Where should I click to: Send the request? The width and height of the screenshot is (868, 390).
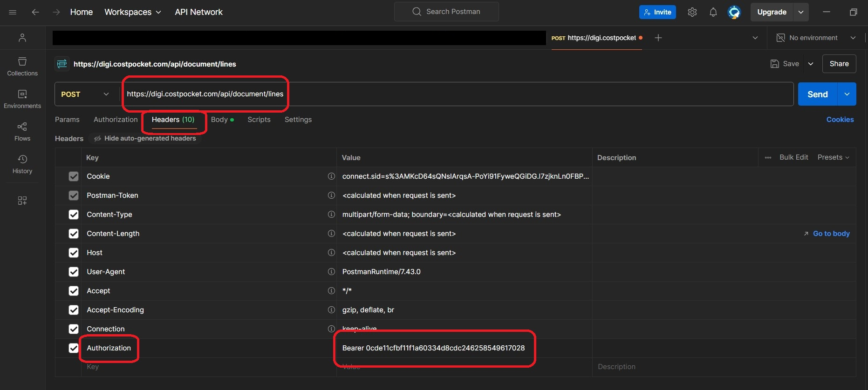(817, 94)
